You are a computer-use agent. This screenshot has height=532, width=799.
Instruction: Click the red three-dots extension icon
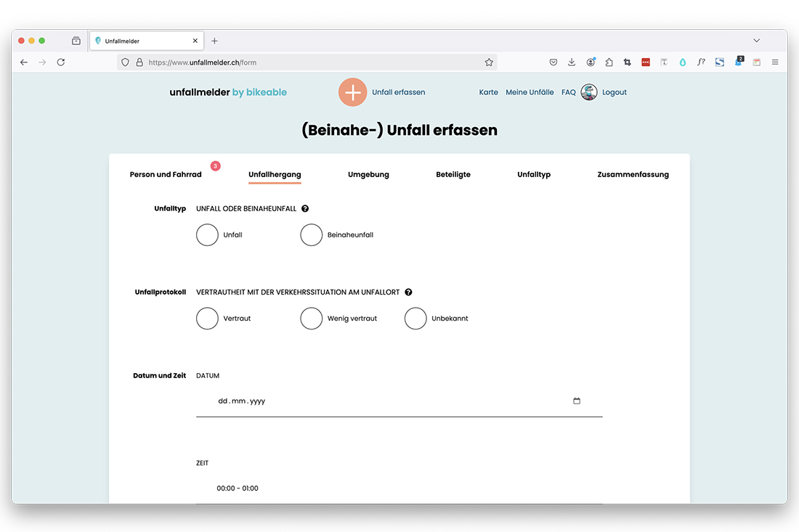(646, 62)
